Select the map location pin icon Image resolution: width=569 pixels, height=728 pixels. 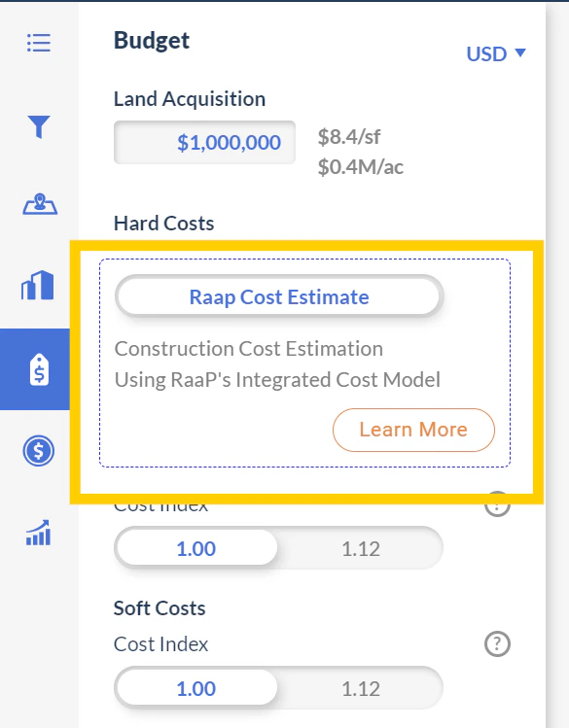[x=40, y=204]
